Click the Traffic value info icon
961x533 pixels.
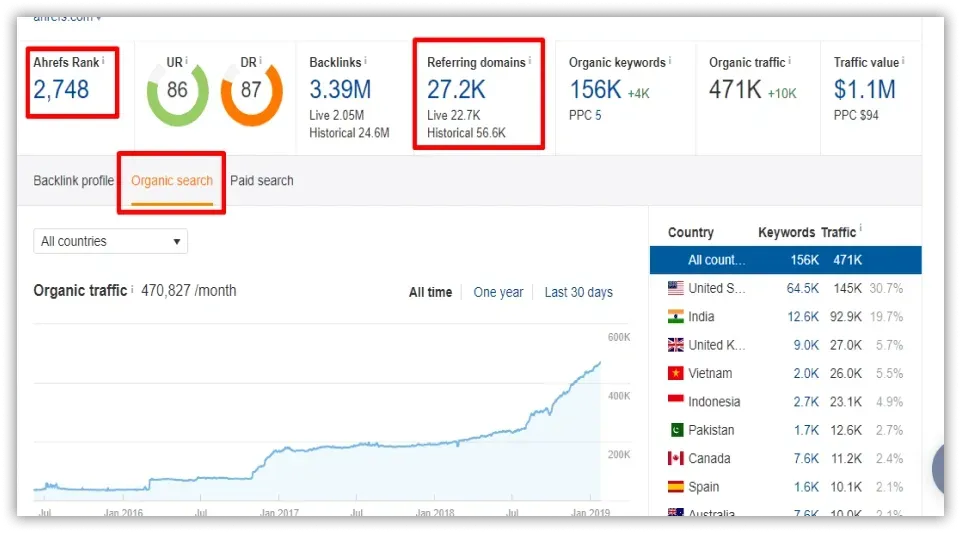[x=903, y=61]
